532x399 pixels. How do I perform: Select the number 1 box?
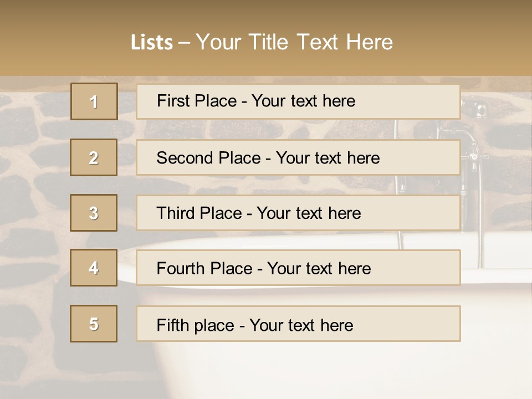click(x=94, y=101)
